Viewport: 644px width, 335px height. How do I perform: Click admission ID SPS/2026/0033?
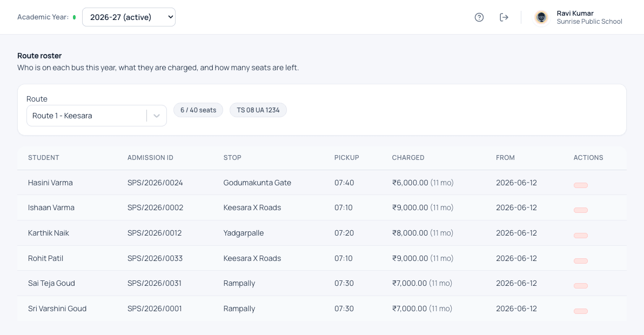point(155,258)
